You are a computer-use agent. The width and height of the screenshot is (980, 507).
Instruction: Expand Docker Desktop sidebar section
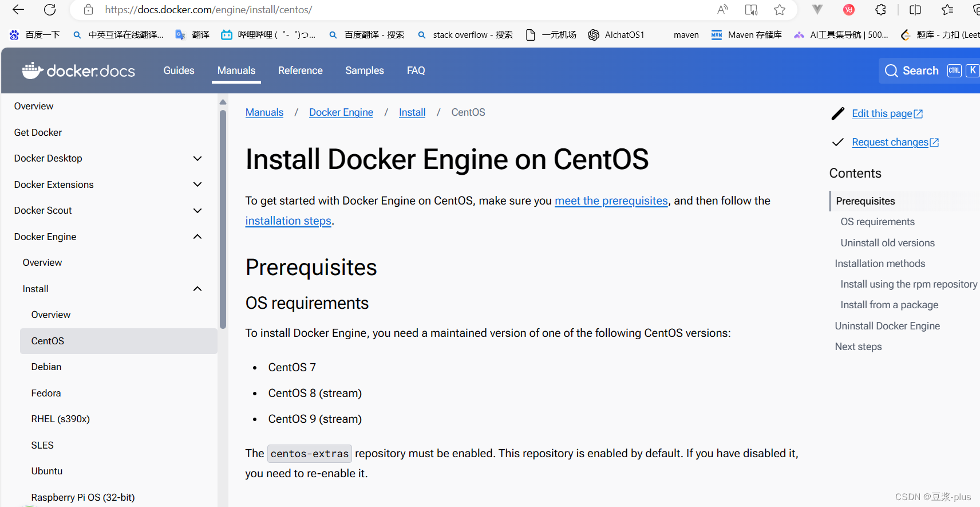pyautogui.click(x=197, y=159)
